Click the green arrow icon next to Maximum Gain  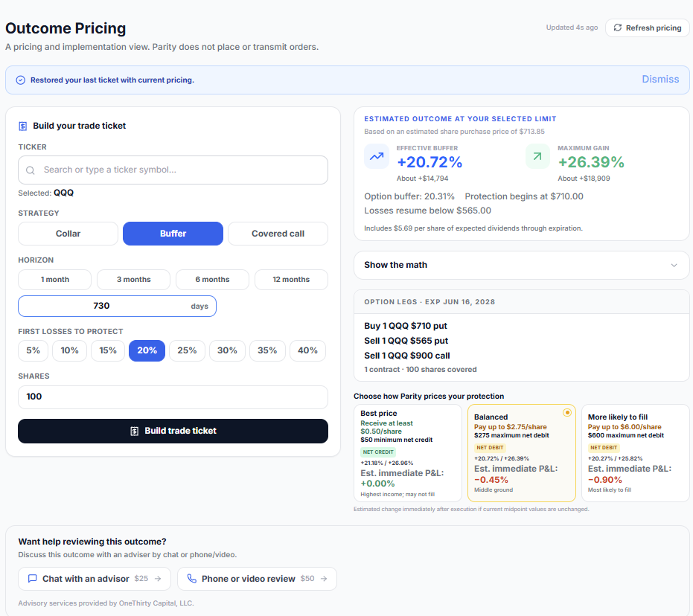pyautogui.click(x=537, y=156)
